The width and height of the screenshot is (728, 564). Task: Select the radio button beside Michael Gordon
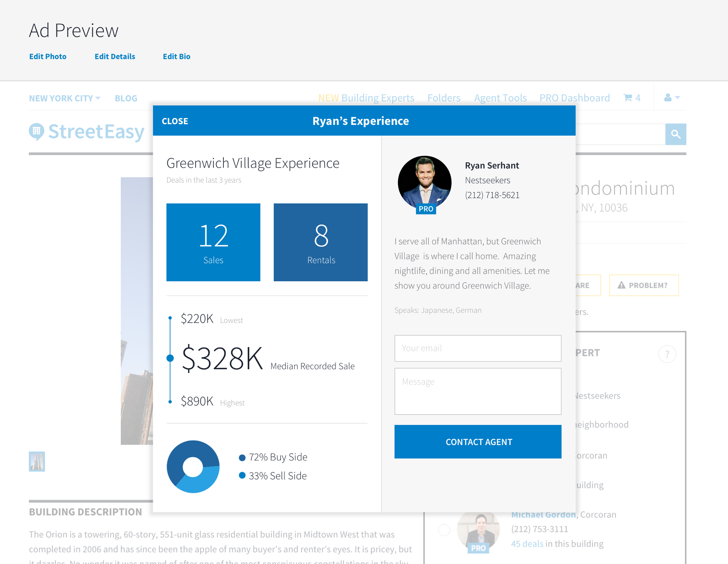[x=444, y=530]
